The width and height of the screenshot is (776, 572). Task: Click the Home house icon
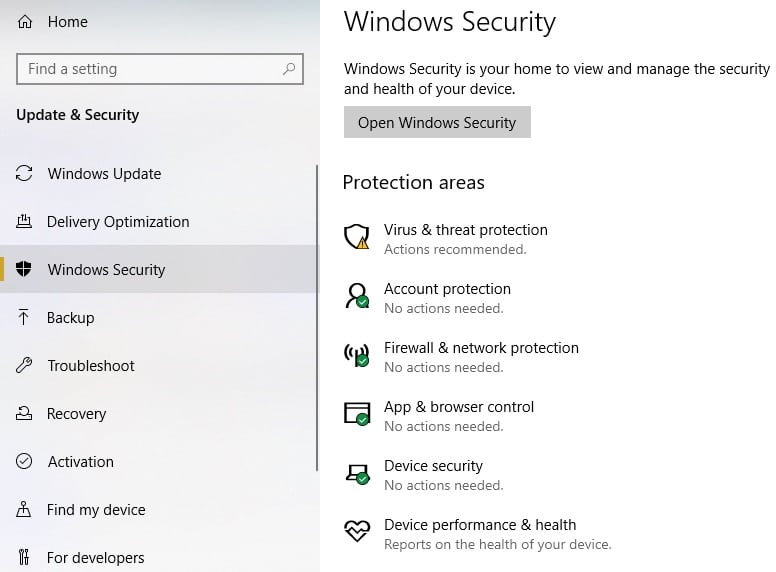point(25,21)
